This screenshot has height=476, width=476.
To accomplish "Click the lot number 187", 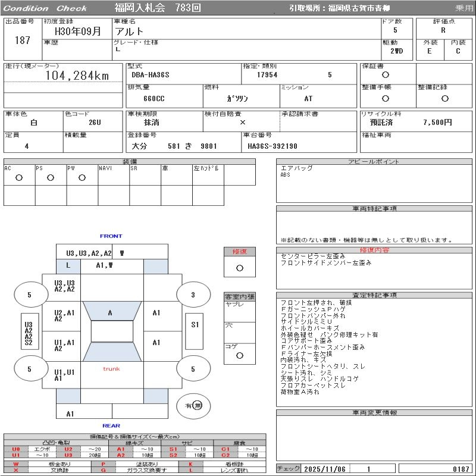I will [22, 40].
